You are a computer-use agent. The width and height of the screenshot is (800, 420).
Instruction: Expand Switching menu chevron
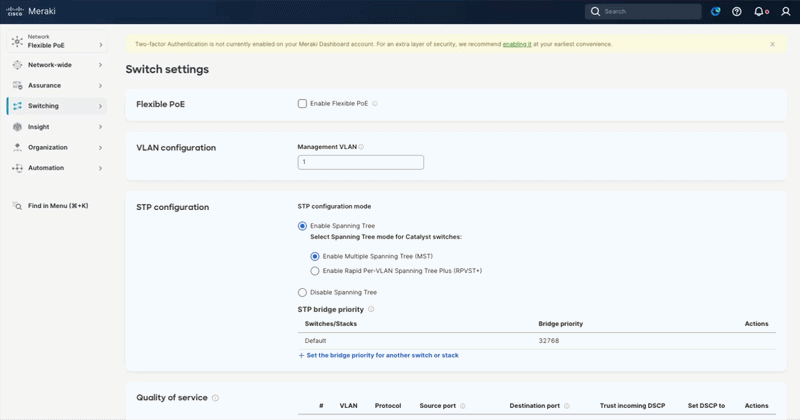[101, 106]
